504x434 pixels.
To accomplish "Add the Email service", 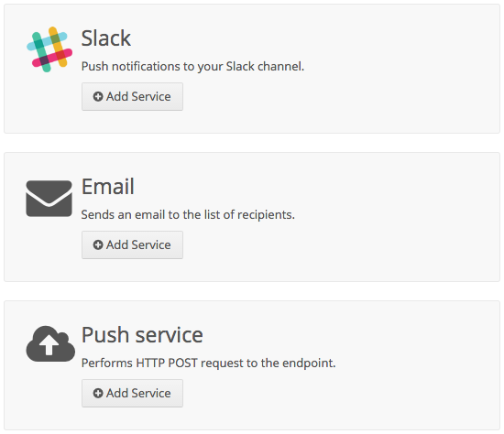I will pyautogui.click(x=132, y=245).
